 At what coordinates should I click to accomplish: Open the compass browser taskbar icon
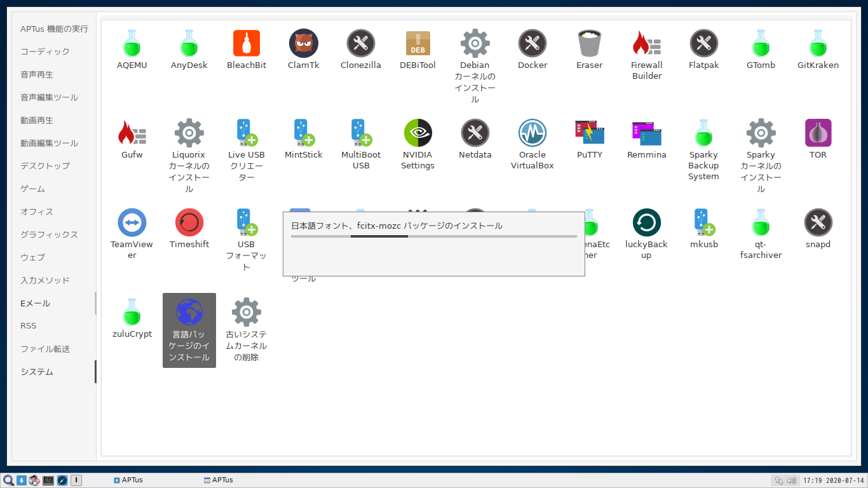[x=62, y=480]
